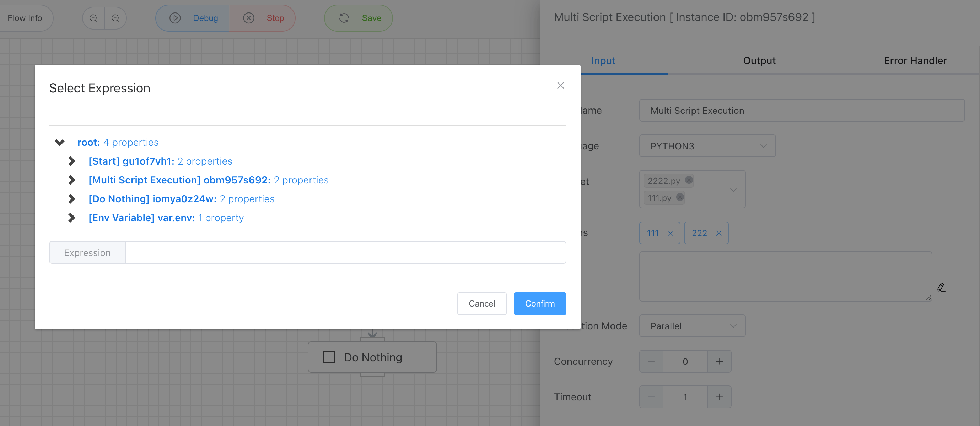Click the zoom out magnifier icon

click(x=93, y=18)
